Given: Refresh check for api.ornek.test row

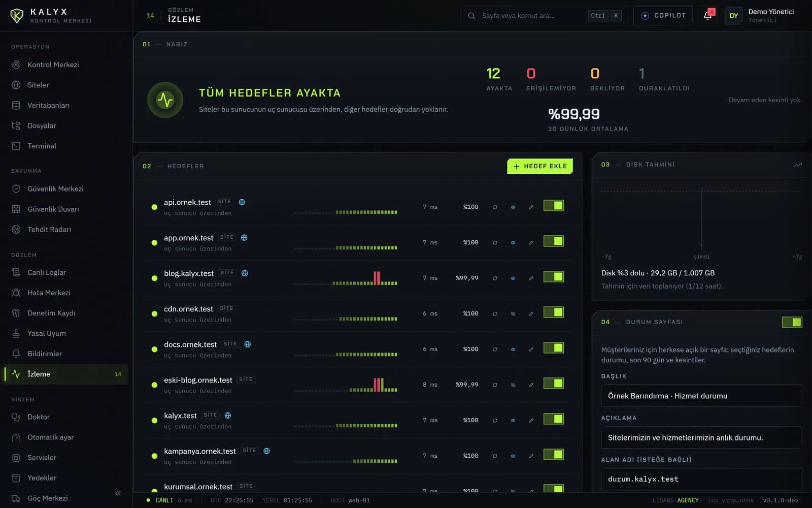Looking at the screenshot, I should pos(495,207).
